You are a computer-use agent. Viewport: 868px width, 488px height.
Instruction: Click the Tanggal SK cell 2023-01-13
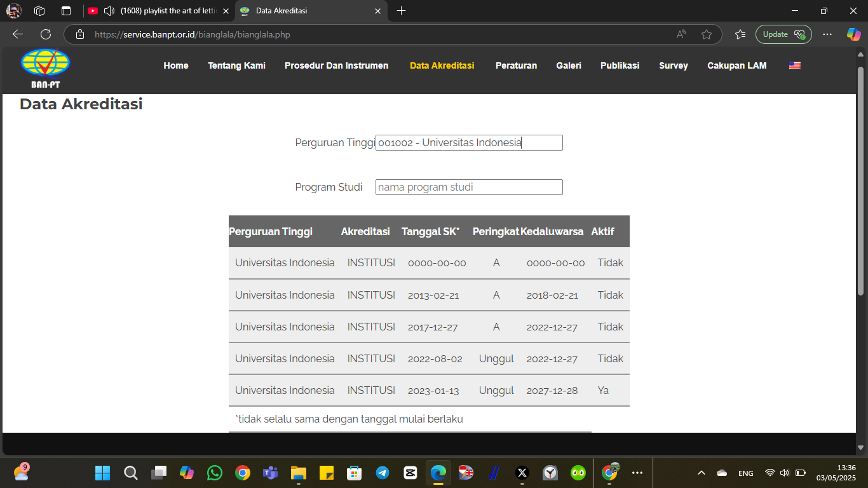pyautogui.click(x=433, y=390)
